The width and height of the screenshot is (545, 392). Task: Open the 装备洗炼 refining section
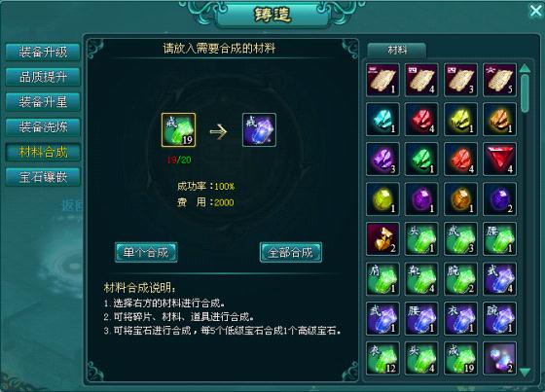43,127
